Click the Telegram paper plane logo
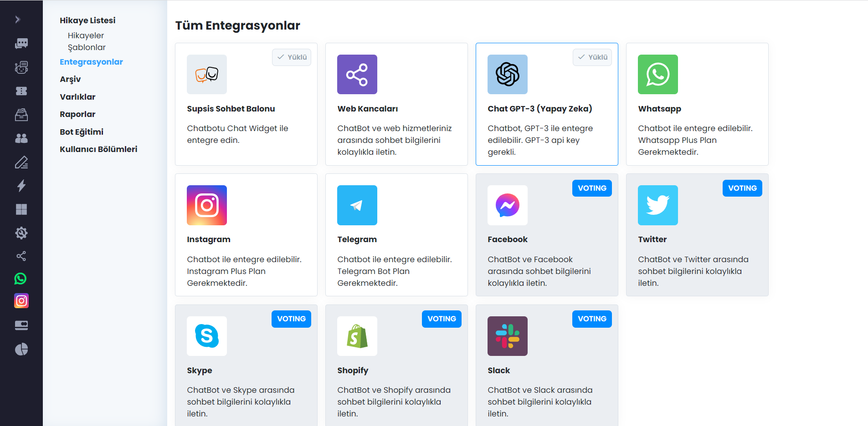Image resolution: width=868 pixels, height=426 pixels. tap(357, 205)
